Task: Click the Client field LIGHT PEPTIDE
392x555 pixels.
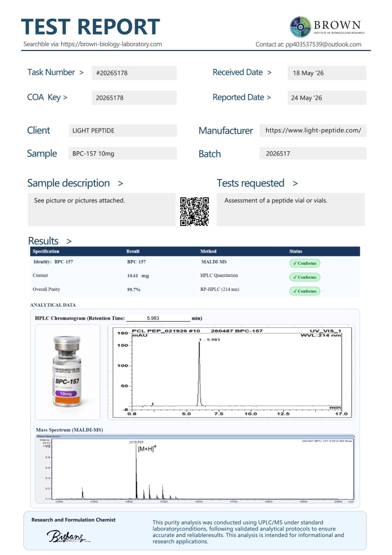Action: (123, 130)
